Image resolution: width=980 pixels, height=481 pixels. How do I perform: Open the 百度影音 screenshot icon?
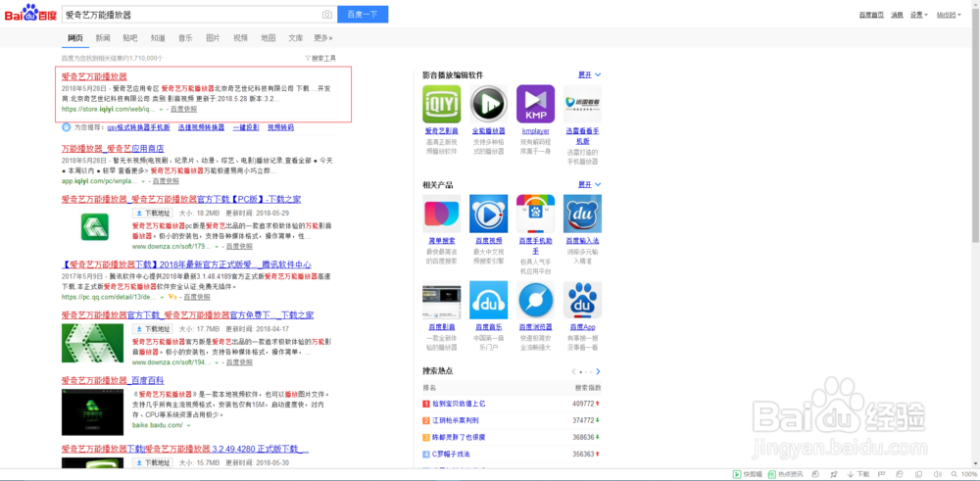tap(442, 301)
